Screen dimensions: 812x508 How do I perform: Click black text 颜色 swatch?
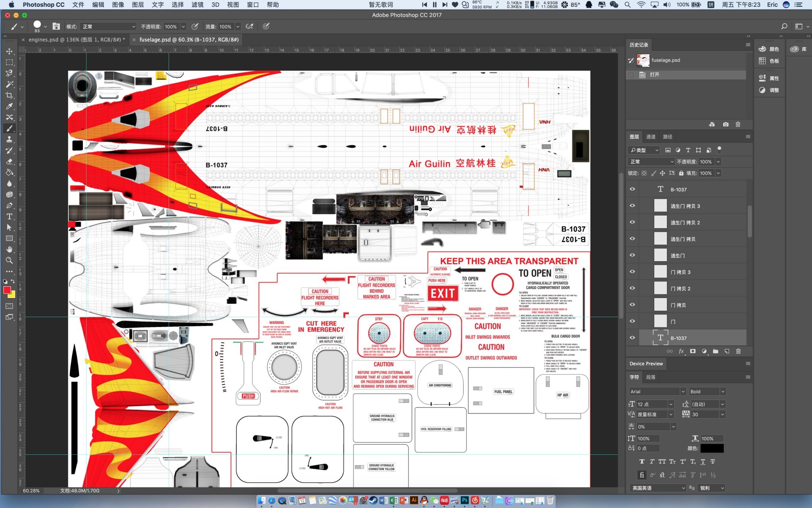coord(712,448)
